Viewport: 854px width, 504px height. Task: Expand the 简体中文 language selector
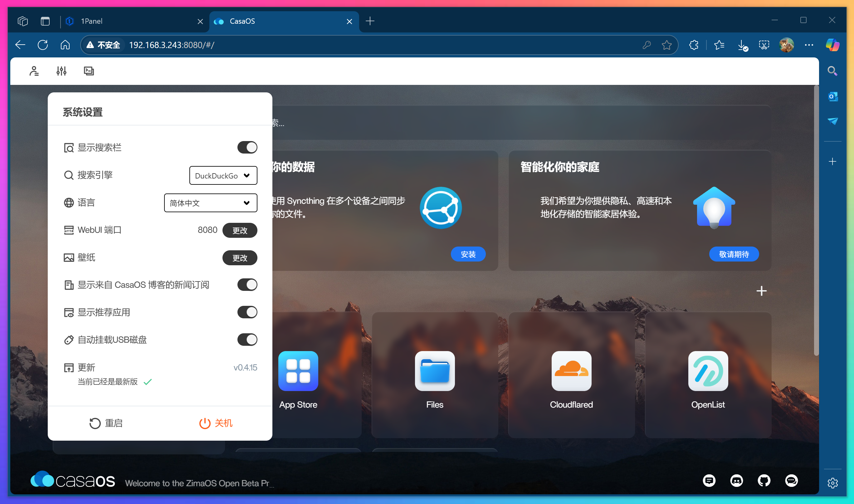[x=211, y=203]
